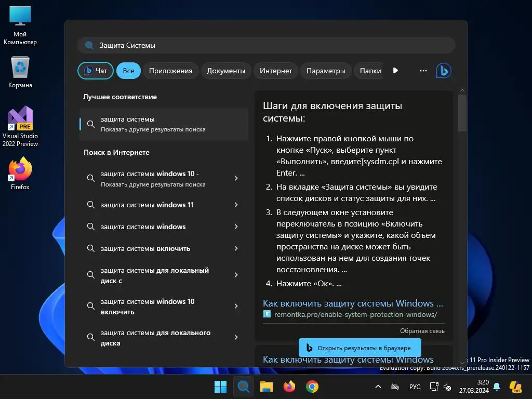Click the Bing icon at top right
The height and width of the screenshot is (399, 532).
coord(444,71)
